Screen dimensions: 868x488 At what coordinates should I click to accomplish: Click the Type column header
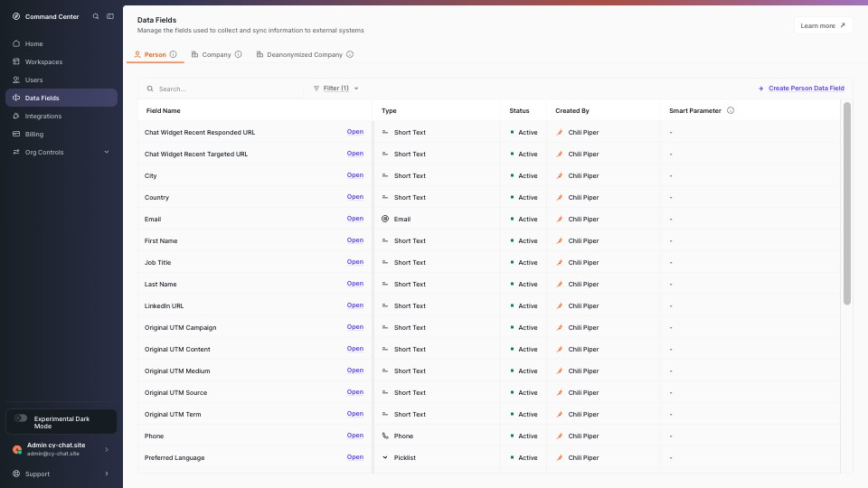(389, 110)
